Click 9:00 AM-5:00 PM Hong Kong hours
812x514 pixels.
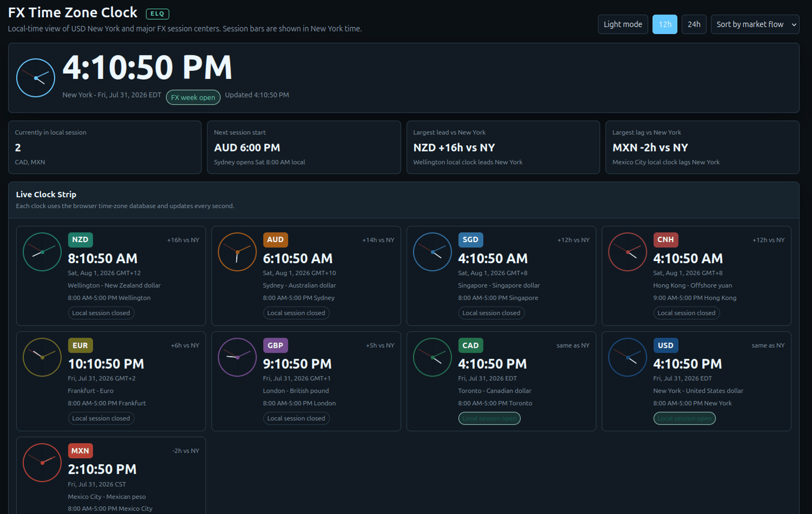[695, 298]
